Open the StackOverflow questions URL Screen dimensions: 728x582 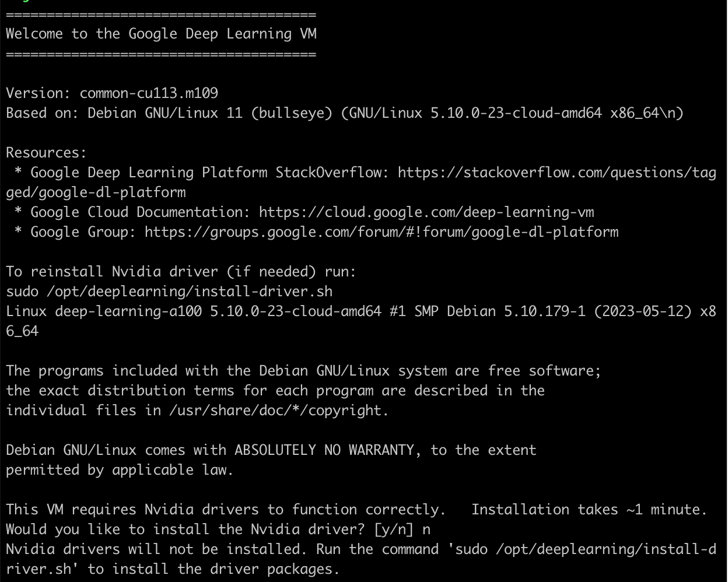click(x=556, y=173)
